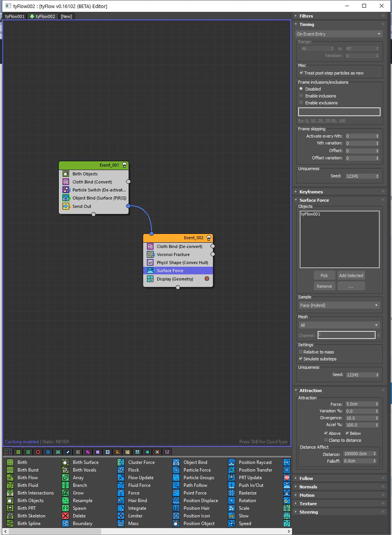Open the Face (Hybrid) sample dropdown
The width and height of the screenshot is (392, 535).
point(339,305)
